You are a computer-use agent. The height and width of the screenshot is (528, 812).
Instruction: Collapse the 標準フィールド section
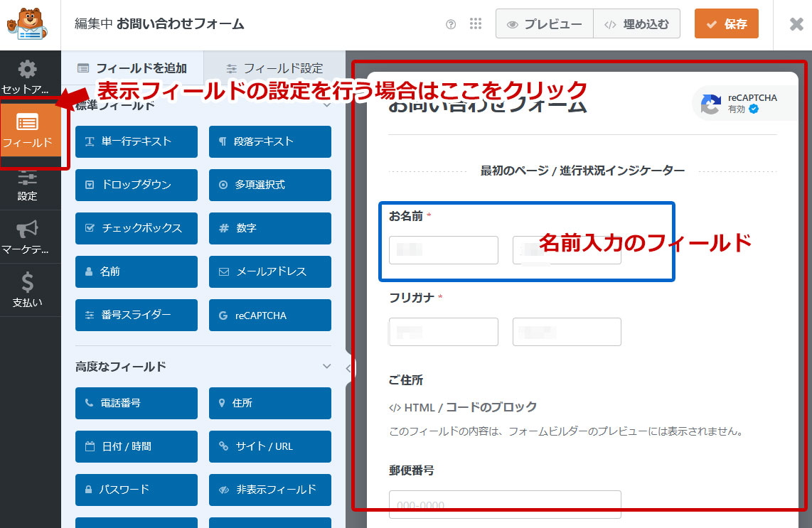point(327,105)
